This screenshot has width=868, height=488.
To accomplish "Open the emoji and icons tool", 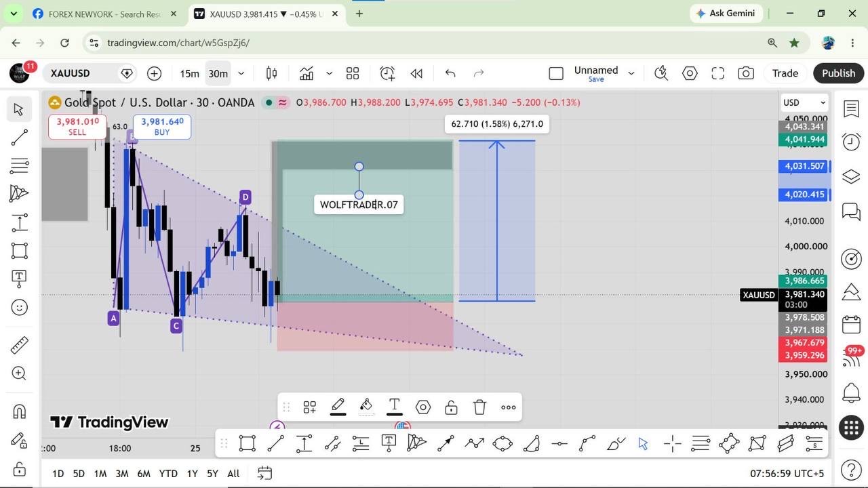I will click(19, 307).
